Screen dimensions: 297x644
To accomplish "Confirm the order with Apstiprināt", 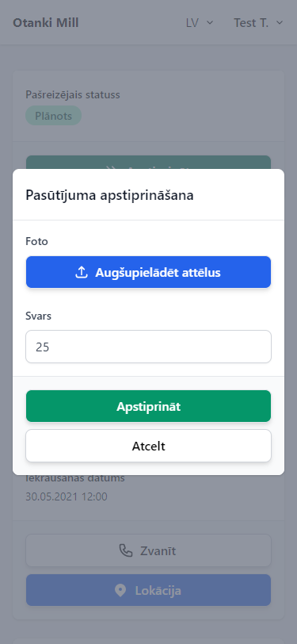I will (x=149, y=406).
